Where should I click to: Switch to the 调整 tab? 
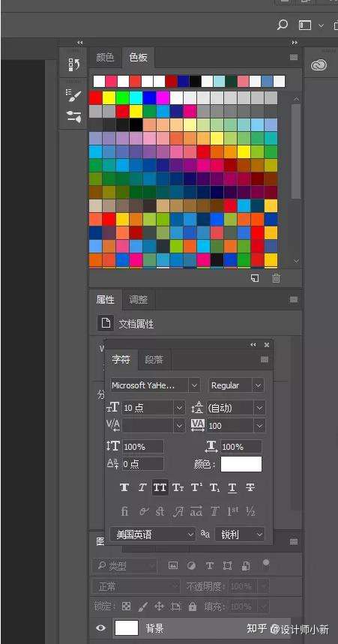[x=138, y=300]
